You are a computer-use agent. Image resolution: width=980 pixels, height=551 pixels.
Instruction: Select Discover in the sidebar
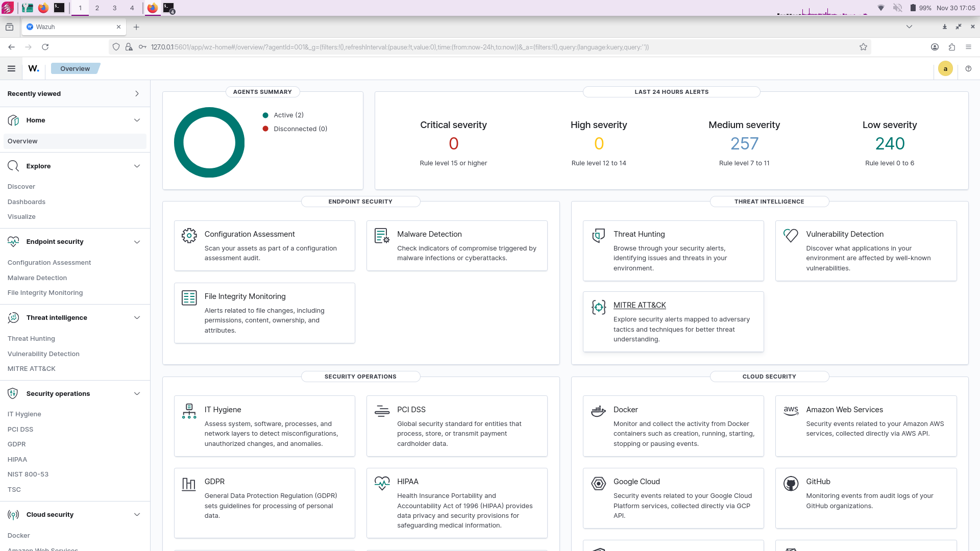[x=21, y=187]
